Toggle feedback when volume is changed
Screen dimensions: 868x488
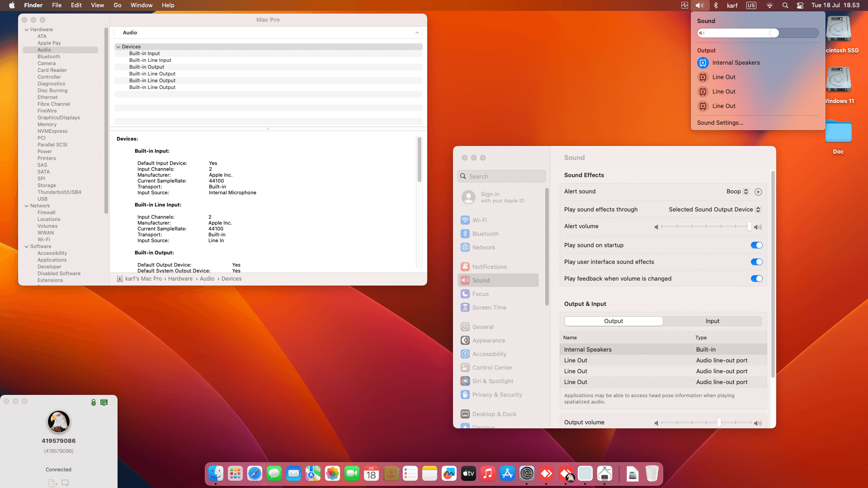point(756,279)
